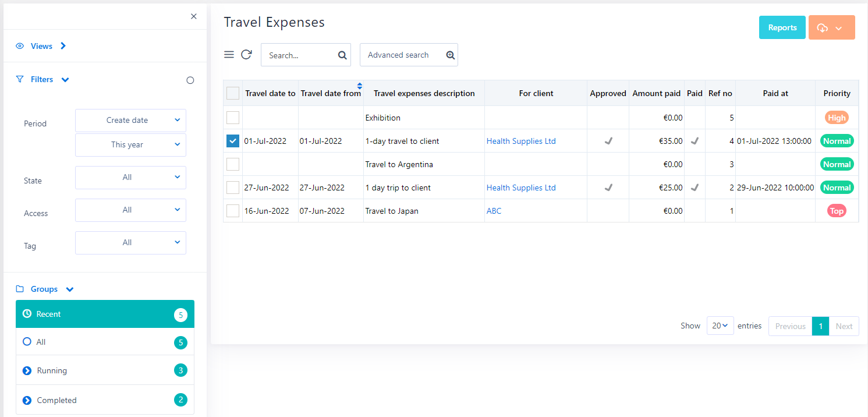Close the left sidebar panel
The image size is (868, 417).
click(x=194, y=16)
